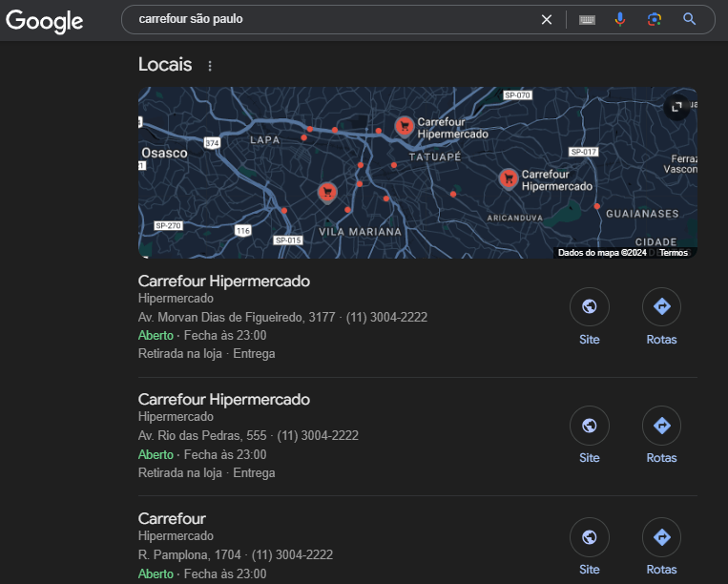
Task: Click the address R. Pamplona, 1704
Action: [190, 554]
